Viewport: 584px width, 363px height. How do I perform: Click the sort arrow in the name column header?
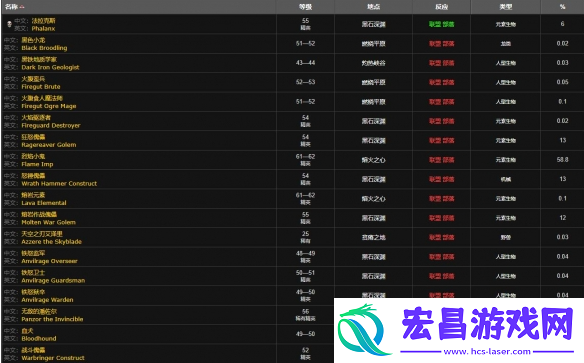(x=22, y=7)
